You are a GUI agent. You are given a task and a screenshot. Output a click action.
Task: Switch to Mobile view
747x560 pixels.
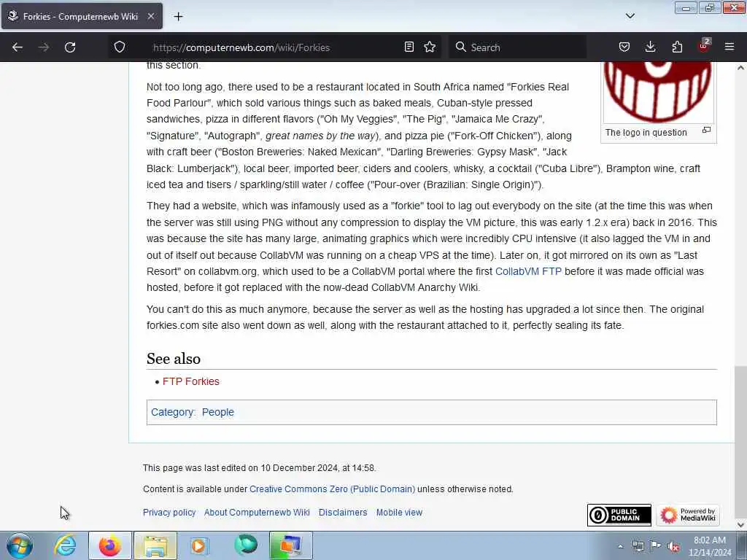[x=399, y=513]
